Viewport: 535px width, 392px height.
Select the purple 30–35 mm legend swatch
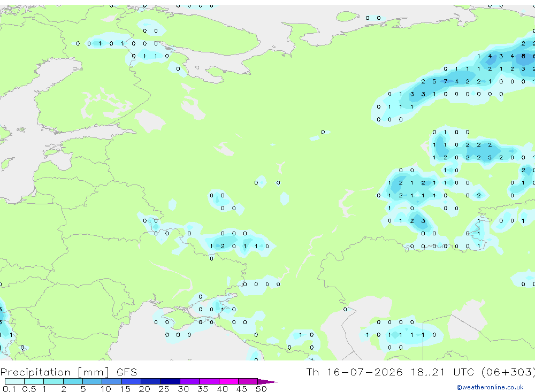190,381
